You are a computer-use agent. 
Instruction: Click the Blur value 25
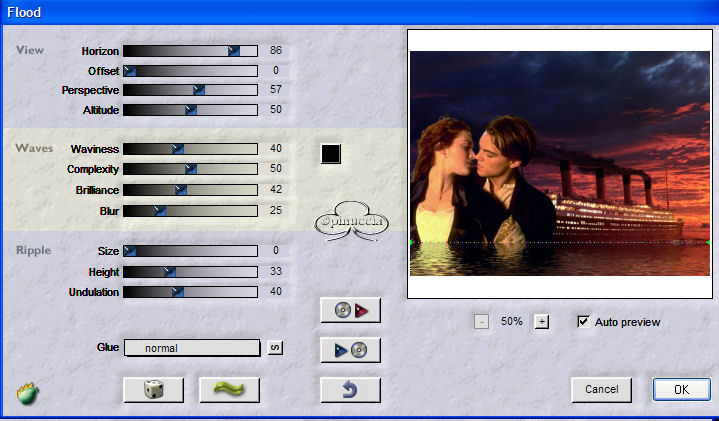276,210
